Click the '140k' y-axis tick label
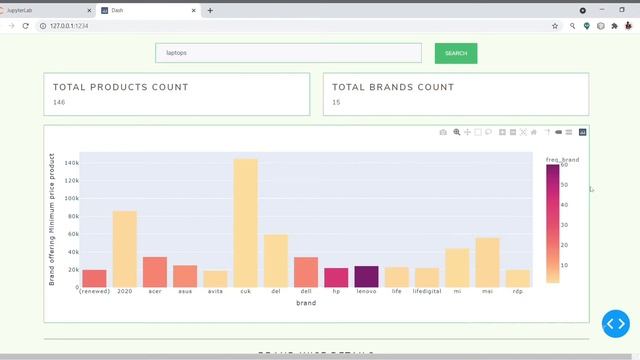This screenshot has width=640, height=360. (x=71, y=163)
